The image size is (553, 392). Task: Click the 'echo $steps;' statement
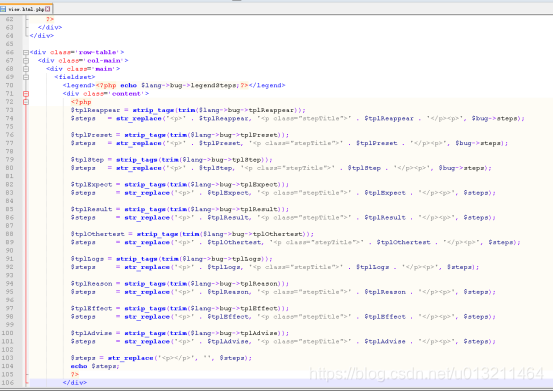coord(95,366)
